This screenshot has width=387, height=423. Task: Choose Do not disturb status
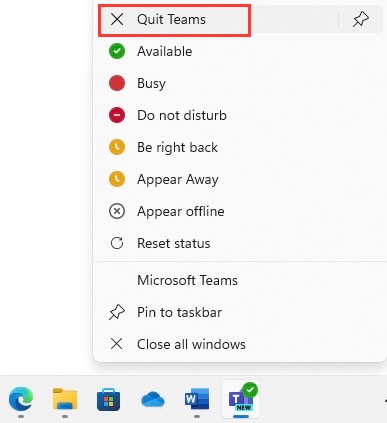tap(240, 115)
